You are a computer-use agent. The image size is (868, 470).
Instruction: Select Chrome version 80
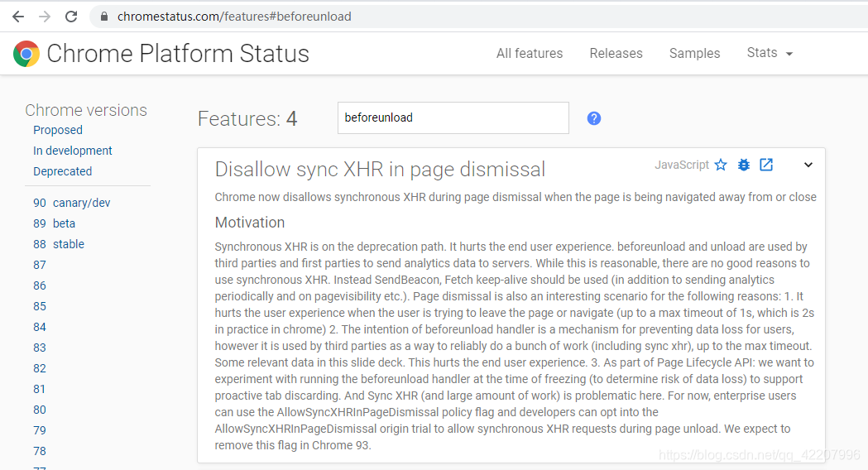pyautogui.click(x=39, y=410)
